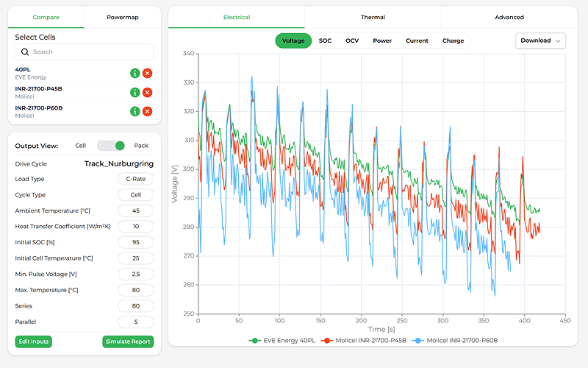Screen dimensions: 588x368
Task: Click the info icon for 40PL cell
Action: [x=135, y=73]
